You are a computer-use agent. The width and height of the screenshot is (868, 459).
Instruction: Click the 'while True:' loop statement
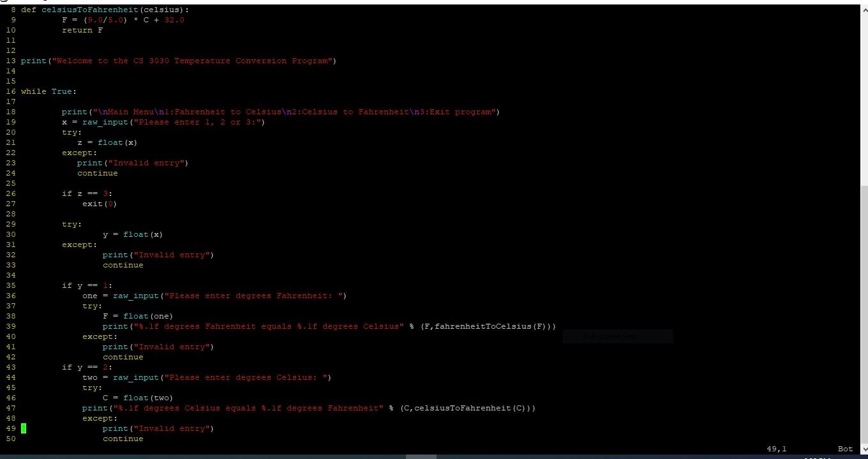point(49,91)
